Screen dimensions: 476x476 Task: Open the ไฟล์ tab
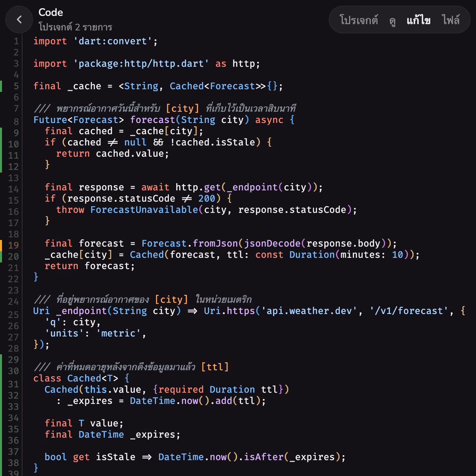click(x=451, y=20)
